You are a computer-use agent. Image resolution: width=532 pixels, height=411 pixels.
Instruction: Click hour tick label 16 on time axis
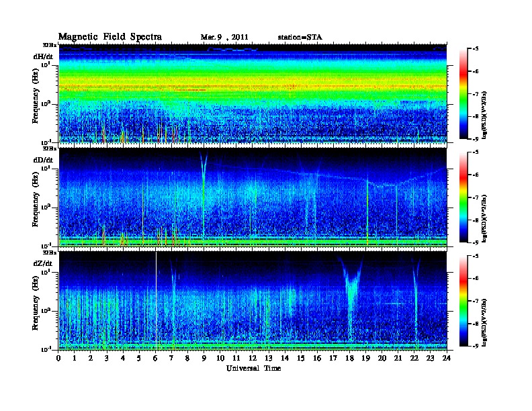click(317, 358)
